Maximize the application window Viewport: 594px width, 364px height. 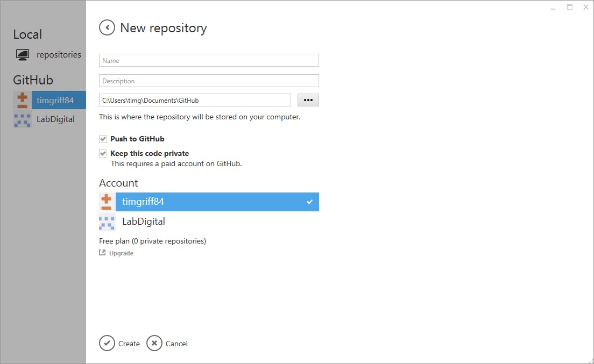570,7
